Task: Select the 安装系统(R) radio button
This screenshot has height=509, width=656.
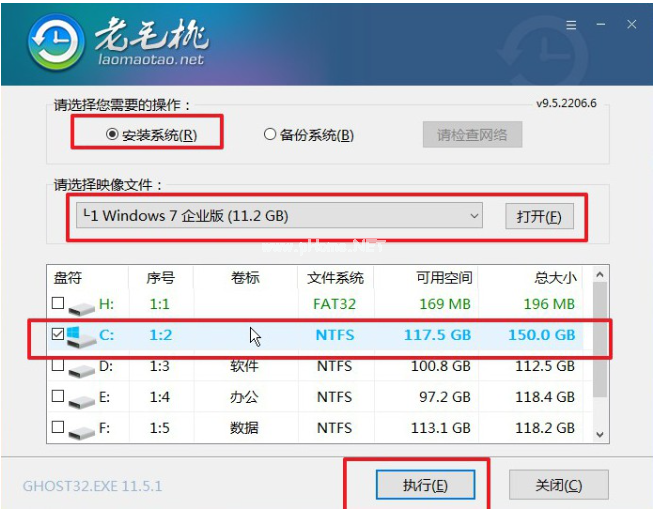Action: (x=112, y=135)
